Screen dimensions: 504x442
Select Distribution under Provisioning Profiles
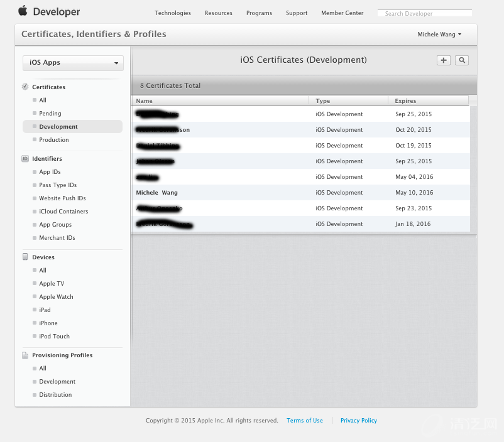pyautogui.click(x=55, y=395)
